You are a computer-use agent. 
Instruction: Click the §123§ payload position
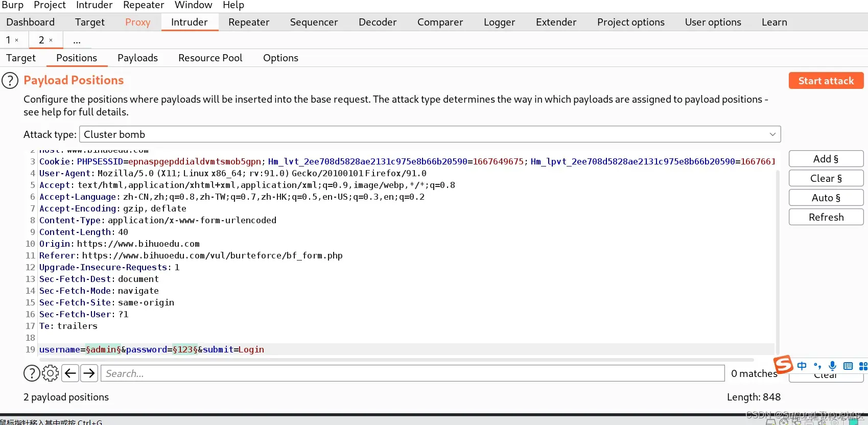185,349
